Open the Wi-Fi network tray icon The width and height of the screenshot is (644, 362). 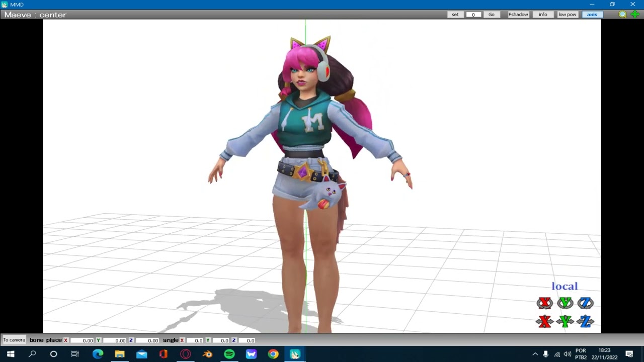point(557,354)
